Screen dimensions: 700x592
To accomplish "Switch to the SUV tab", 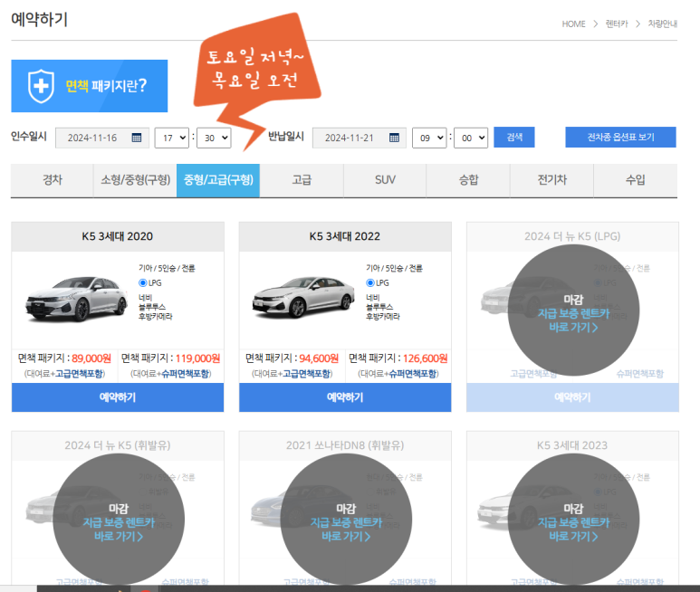I will pos(385,180).
